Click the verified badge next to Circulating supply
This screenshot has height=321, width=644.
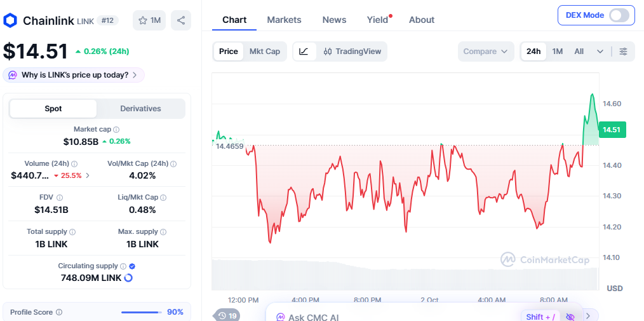(x=132, y=266)
